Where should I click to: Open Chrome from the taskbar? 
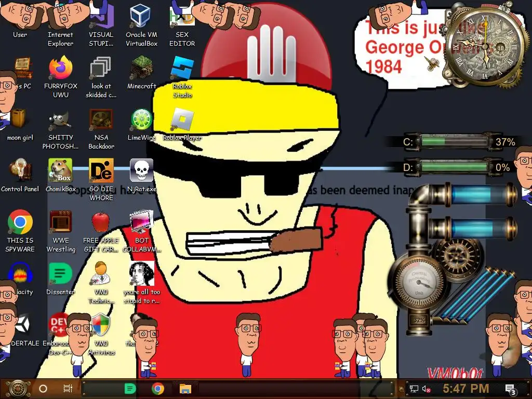tap(158, 389)
